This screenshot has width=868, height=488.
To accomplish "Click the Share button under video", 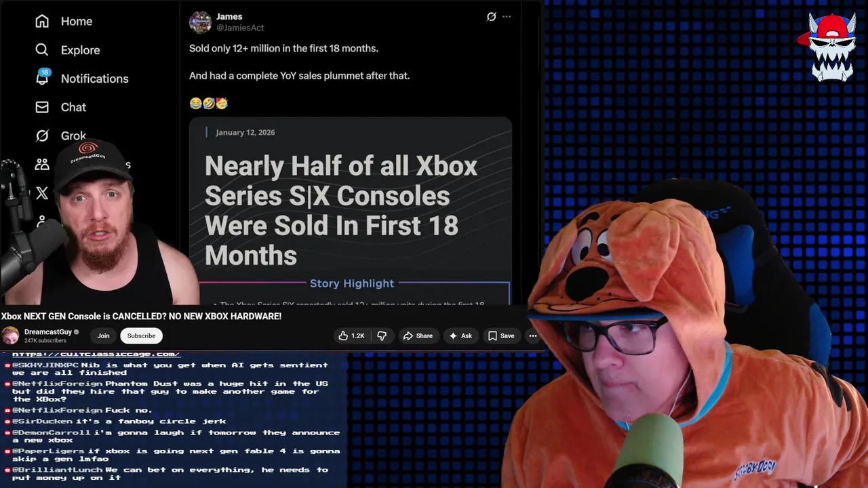I will point(417,335).
